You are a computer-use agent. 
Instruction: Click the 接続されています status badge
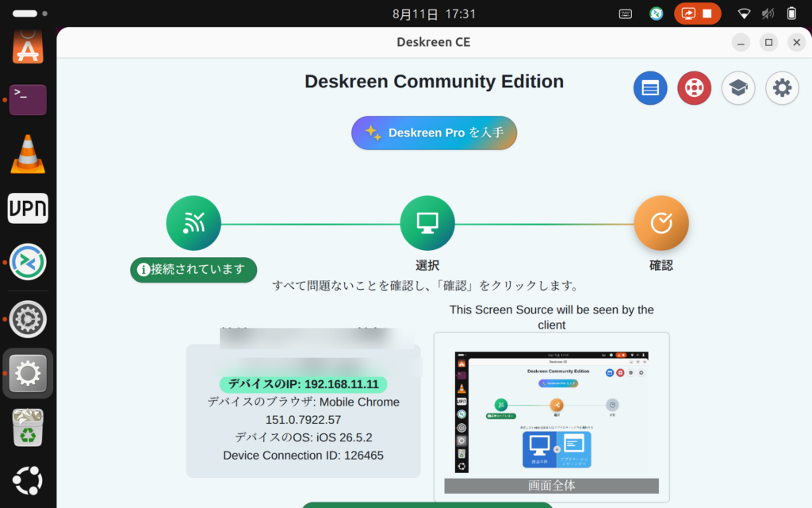(193, 270)
